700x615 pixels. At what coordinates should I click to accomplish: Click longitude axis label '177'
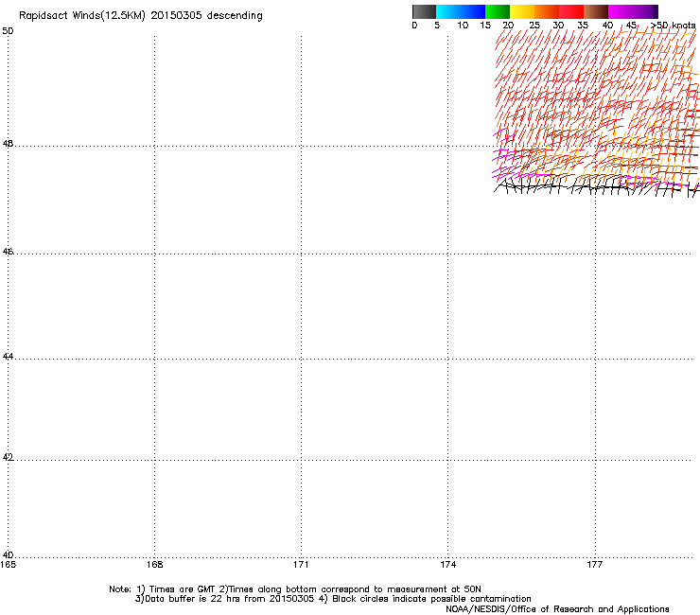595,565
